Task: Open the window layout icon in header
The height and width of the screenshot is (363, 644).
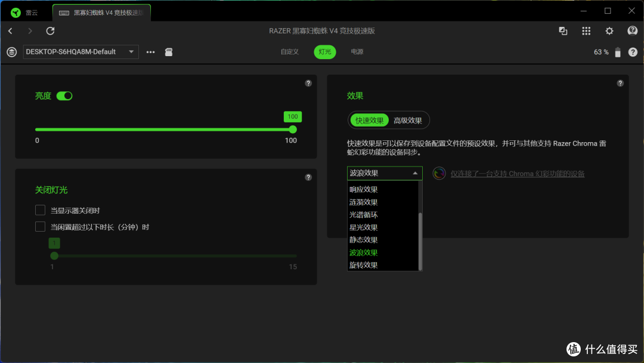Action: pos(563,31)
